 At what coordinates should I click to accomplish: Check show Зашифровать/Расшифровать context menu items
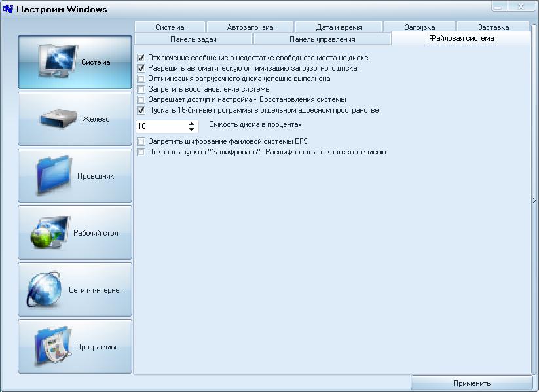point(141,152)
